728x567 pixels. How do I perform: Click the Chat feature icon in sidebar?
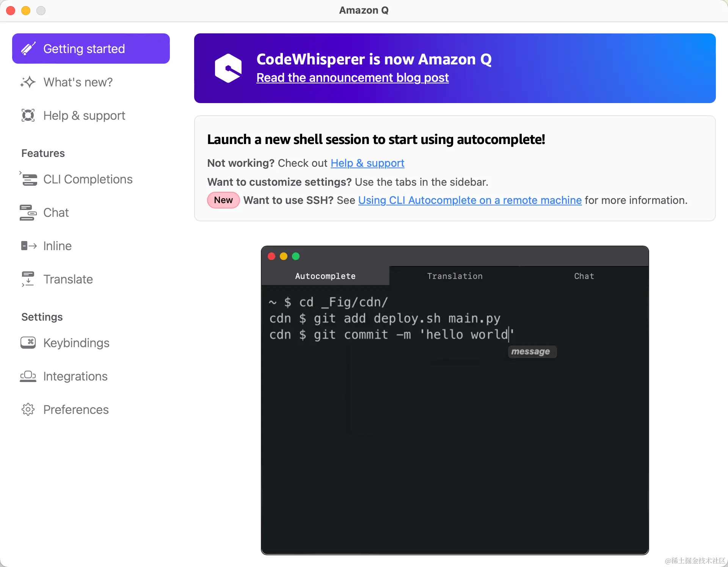click(28, 212)
